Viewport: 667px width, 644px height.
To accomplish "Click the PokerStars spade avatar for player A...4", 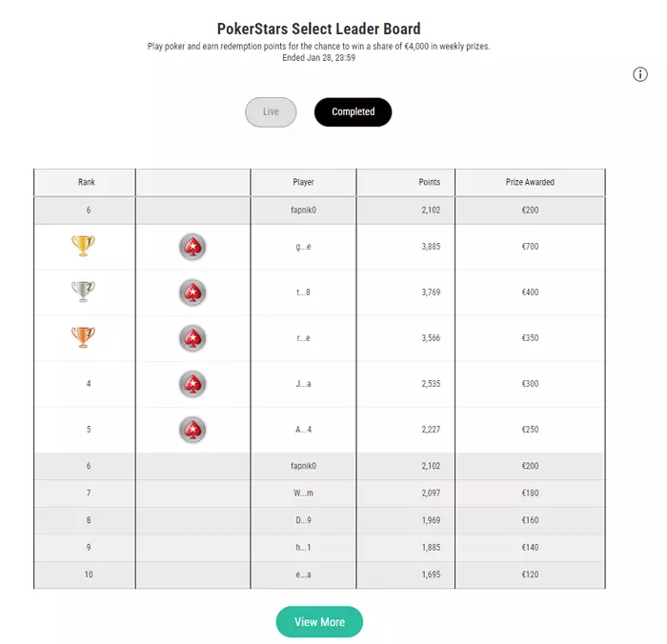I will pyautogui.click(x=192, y=430).
